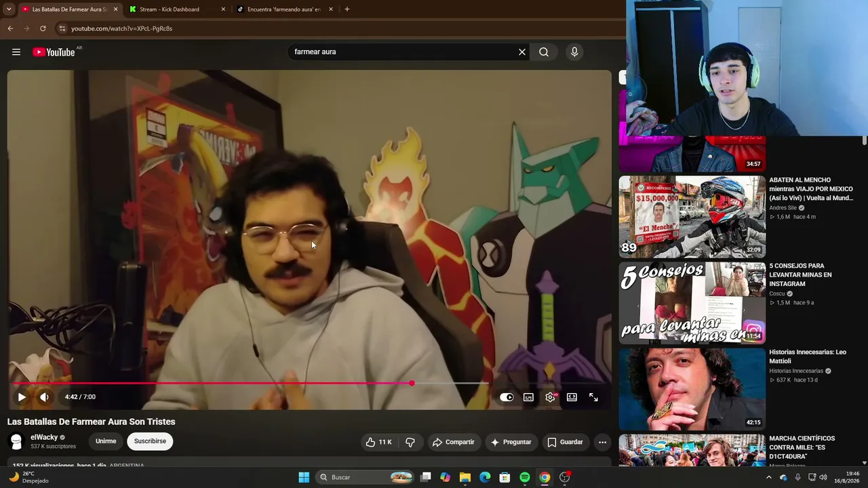Image resolution: width=868 pixels, height=488 pixels.
Task: Open elWacky channel avatar
Action: pyautogui.click(x=16, y=442)
